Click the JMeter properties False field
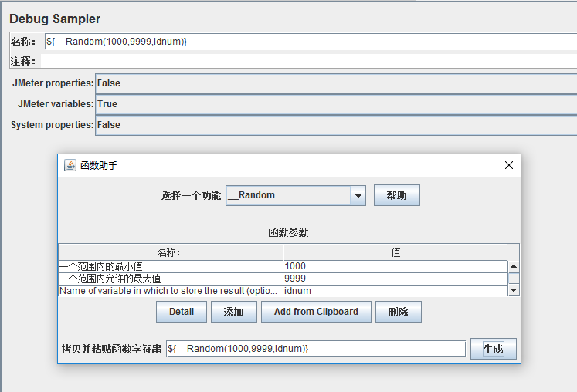This screenshot has width=577, height=392. [x=336, y=83]
